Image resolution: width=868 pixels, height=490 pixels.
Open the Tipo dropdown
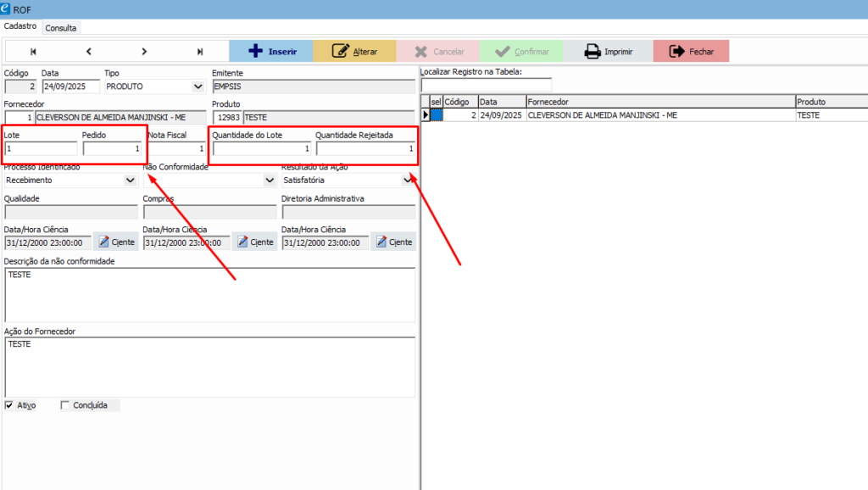198,86
